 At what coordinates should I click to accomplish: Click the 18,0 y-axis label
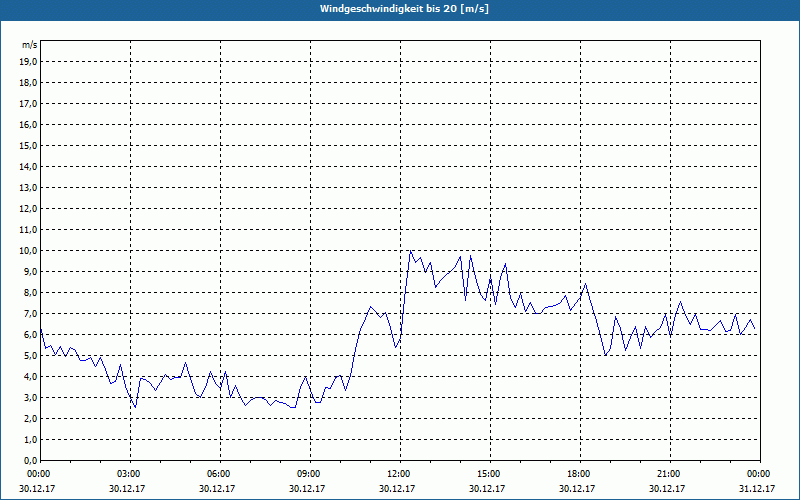pos(28,83)
